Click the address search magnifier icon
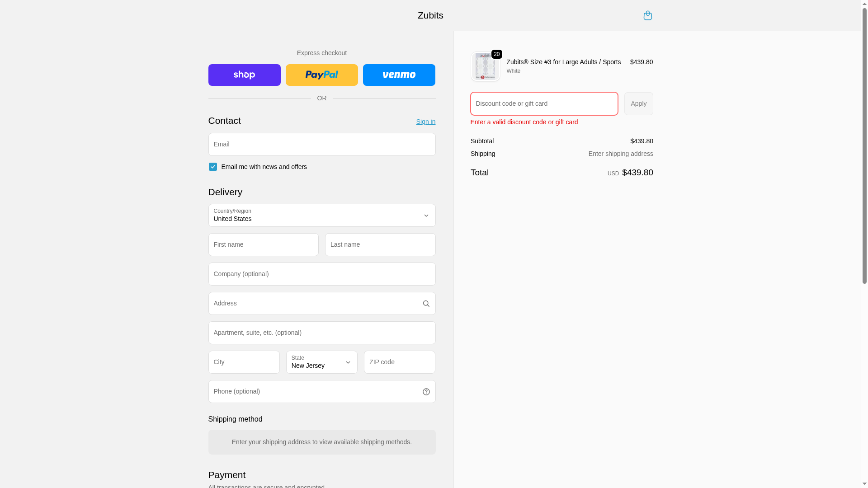This screenshot has width=868, height=488. click(426, 304)
